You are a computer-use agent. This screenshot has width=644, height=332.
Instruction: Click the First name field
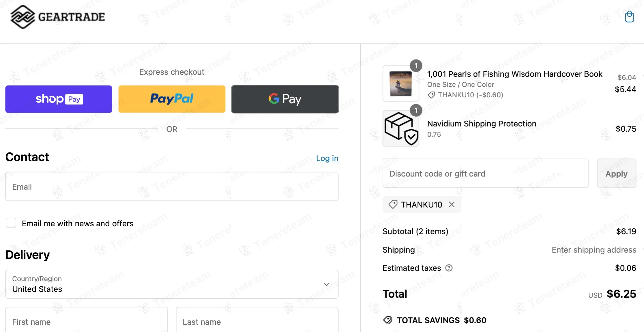tap(86, 322)
